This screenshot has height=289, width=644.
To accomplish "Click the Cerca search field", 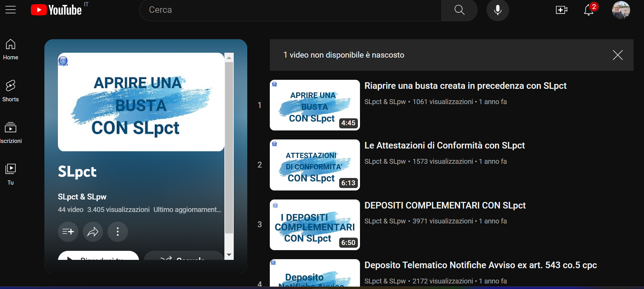I will 291,10.
